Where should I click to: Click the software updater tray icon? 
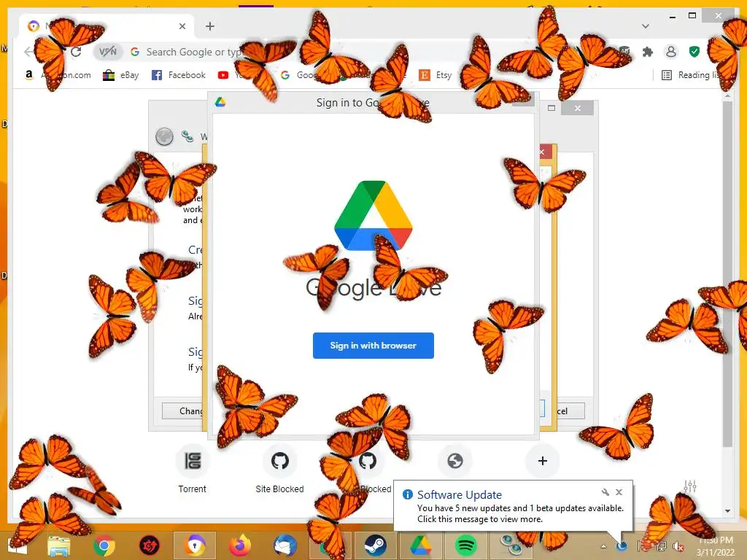[x=622, y=546]
